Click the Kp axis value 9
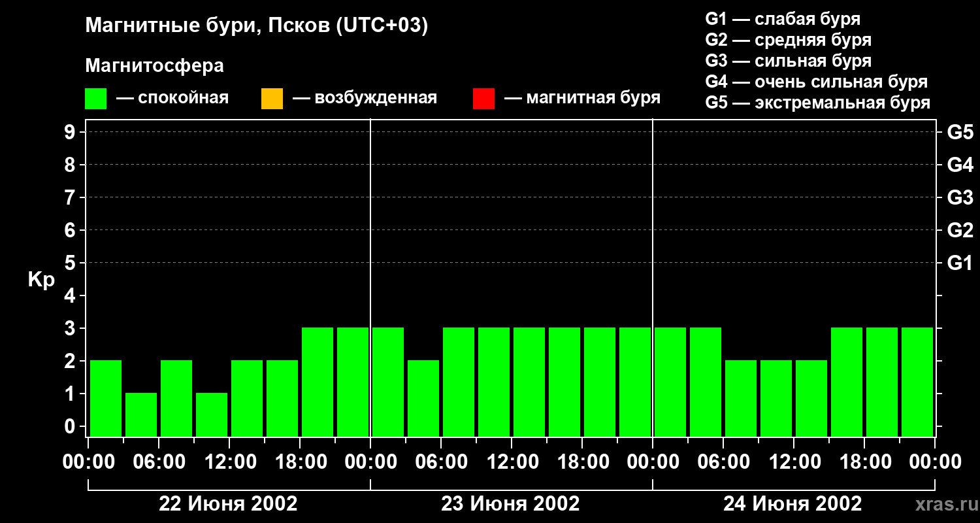 tap(71, 132)
